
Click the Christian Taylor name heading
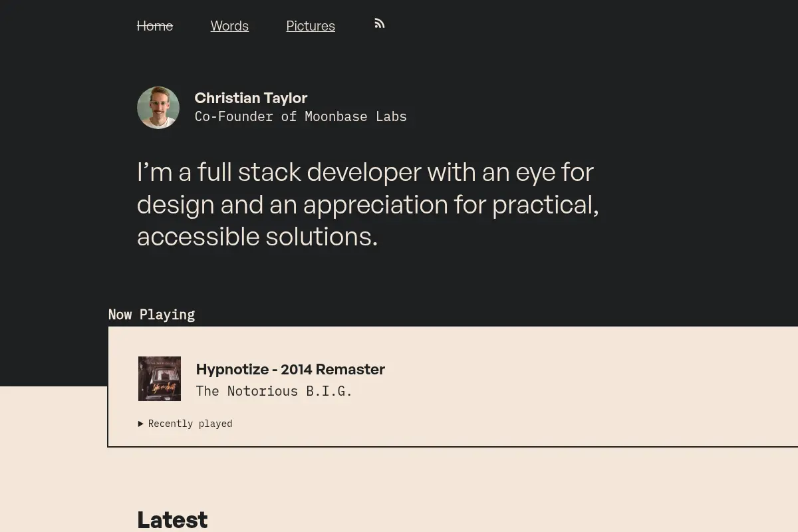[251, 98]
